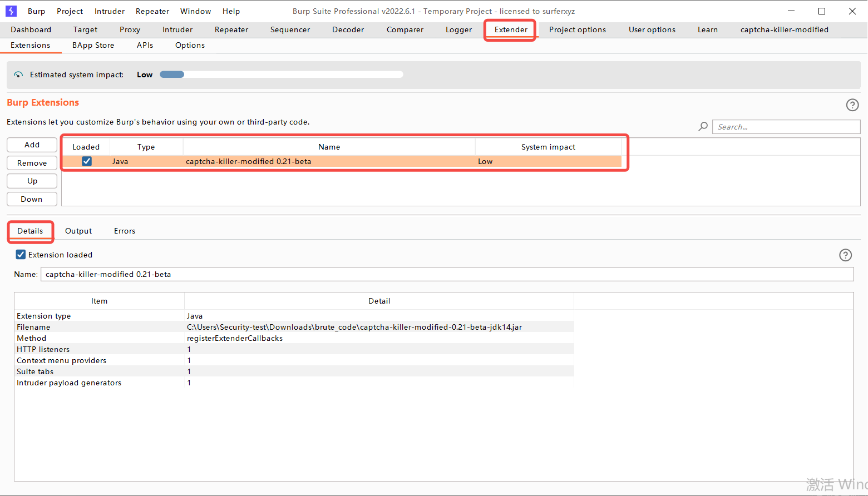
Task: Click the Burp Suite lightning logo icon
Action: coord(11,11)
